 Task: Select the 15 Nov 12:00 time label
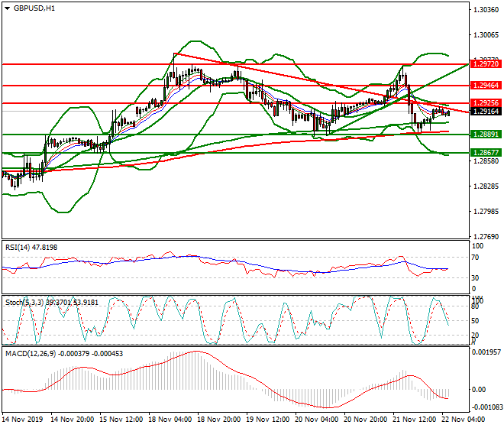pyautogui.click(x=121, y=420)
